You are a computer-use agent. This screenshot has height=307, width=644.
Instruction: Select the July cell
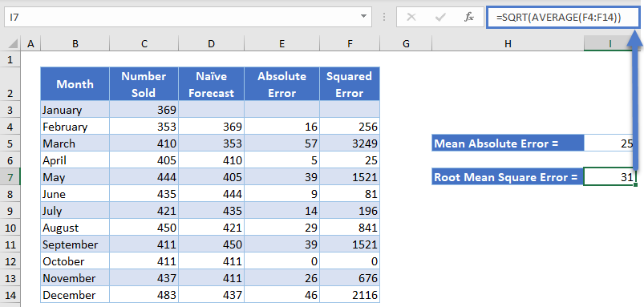[x=75, y=211]
